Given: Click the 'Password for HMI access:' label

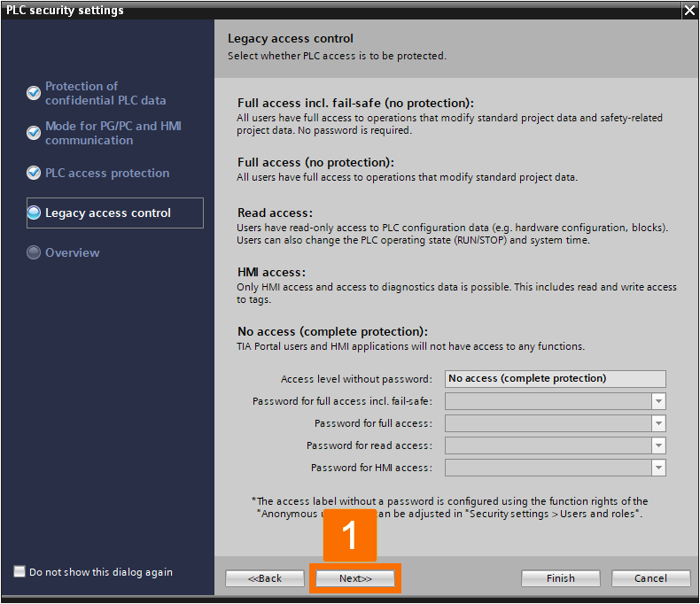Looking at the screenshot, I should 371,468.
